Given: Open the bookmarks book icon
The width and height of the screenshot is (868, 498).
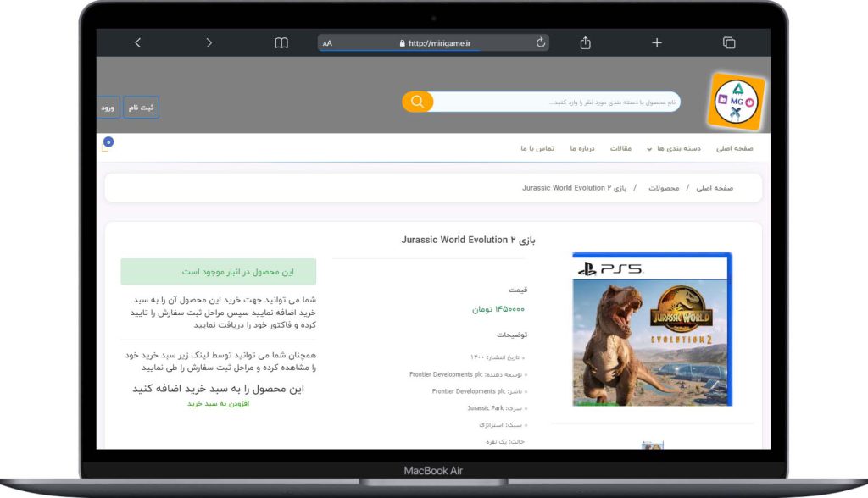Looking at the screenshot, I should [x=281, y=43].
